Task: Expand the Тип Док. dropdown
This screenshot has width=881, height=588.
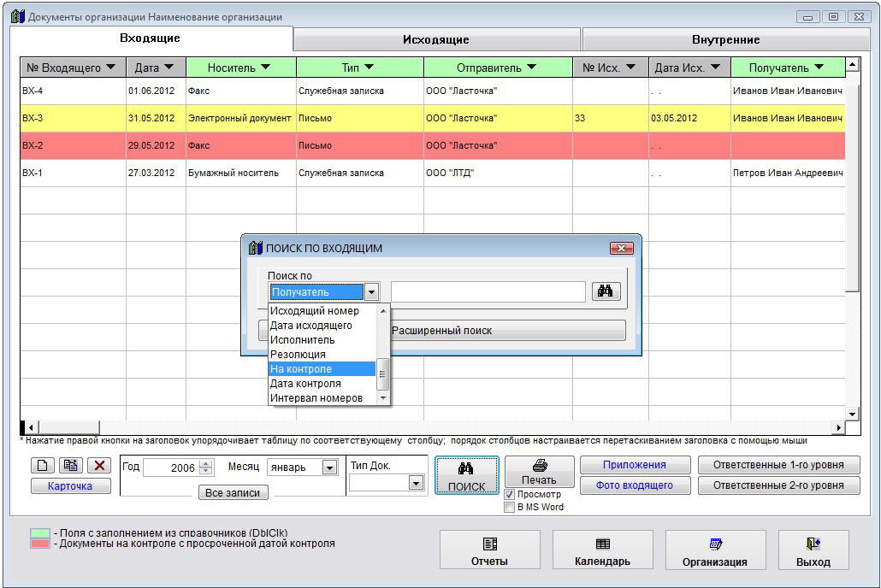Action: [x=416, y=483]
